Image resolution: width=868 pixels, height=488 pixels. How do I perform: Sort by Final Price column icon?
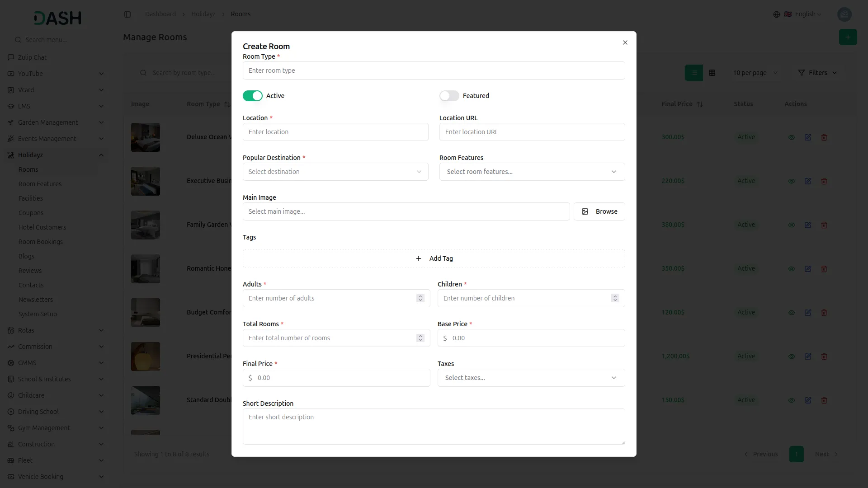point(700,104)
